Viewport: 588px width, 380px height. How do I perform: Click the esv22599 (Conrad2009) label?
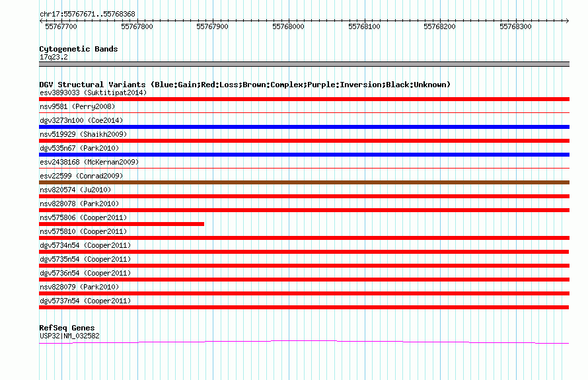pos(81,176)
